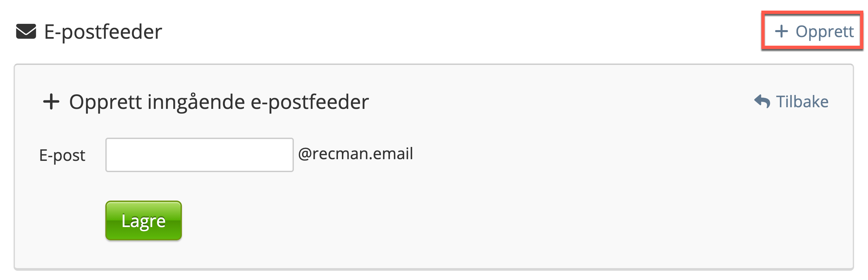Click the envelope icon beside E-postfeeder
868x280 pixels.
pyautogui.click(x=26, y=32)
